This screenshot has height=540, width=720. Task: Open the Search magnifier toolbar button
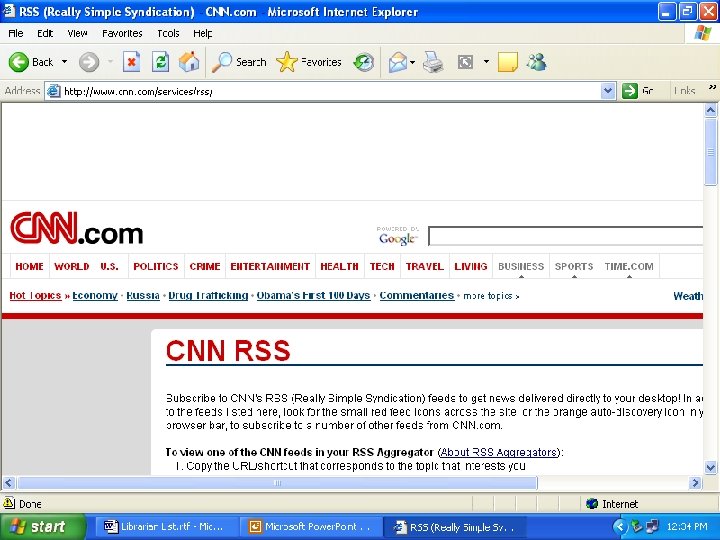239,62
